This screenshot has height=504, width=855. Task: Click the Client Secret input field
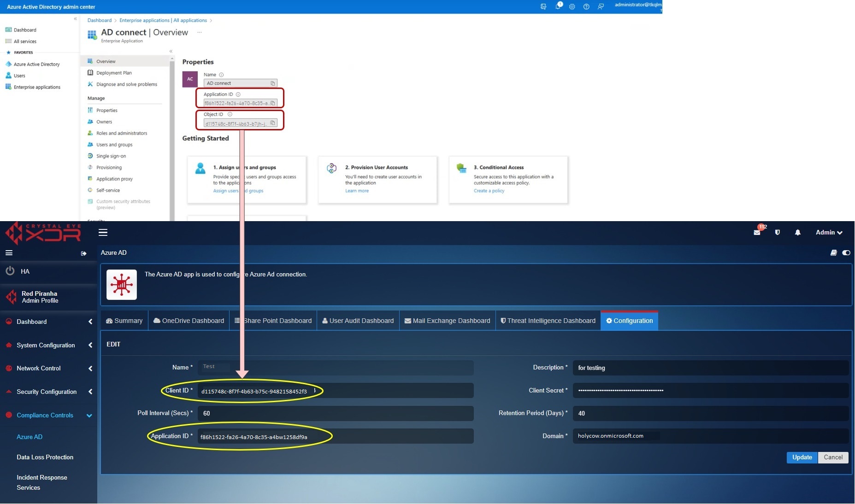[x=710, y=391]
